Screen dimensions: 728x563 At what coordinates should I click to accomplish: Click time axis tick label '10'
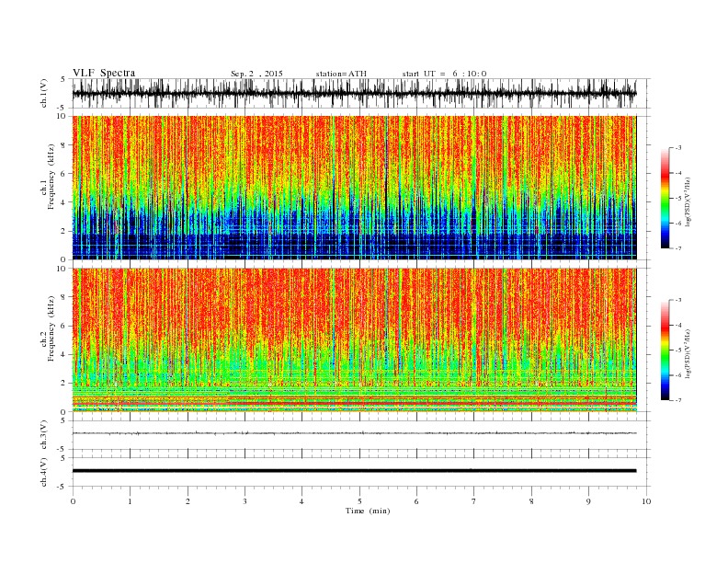coord(646,501)
